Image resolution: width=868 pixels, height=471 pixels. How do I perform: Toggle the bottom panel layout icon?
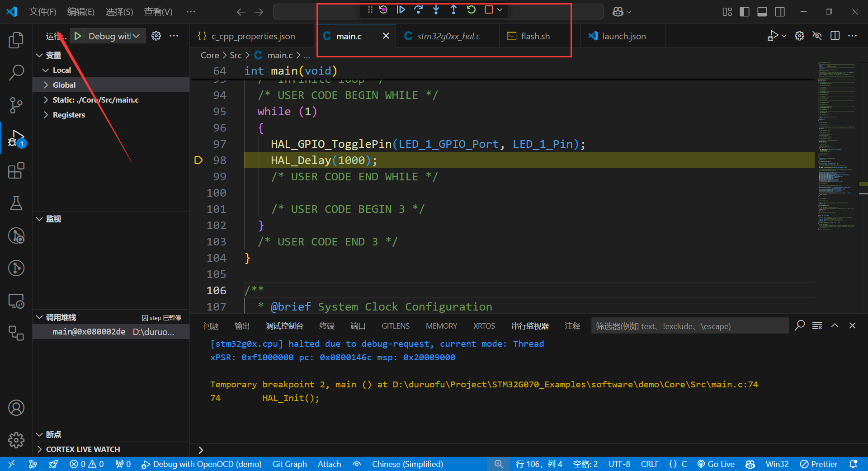pyautogui.click(x=762, y=12)
